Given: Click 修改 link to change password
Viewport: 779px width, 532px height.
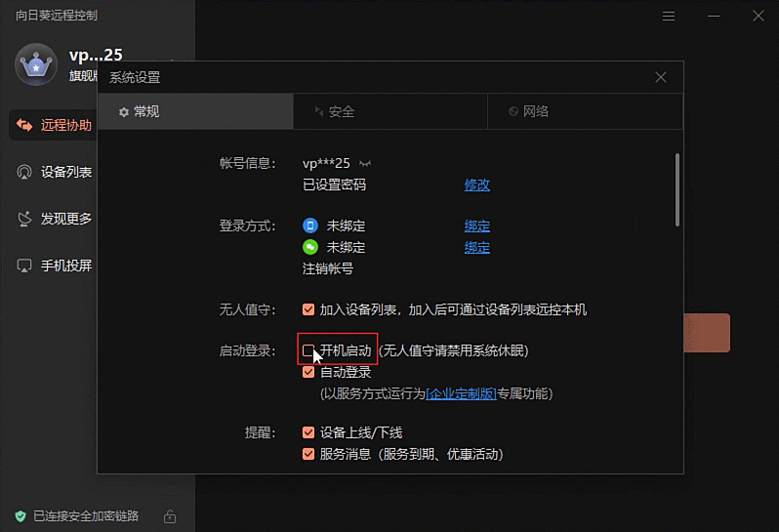Looking at the screenshot, I should (x=476, y=184).
